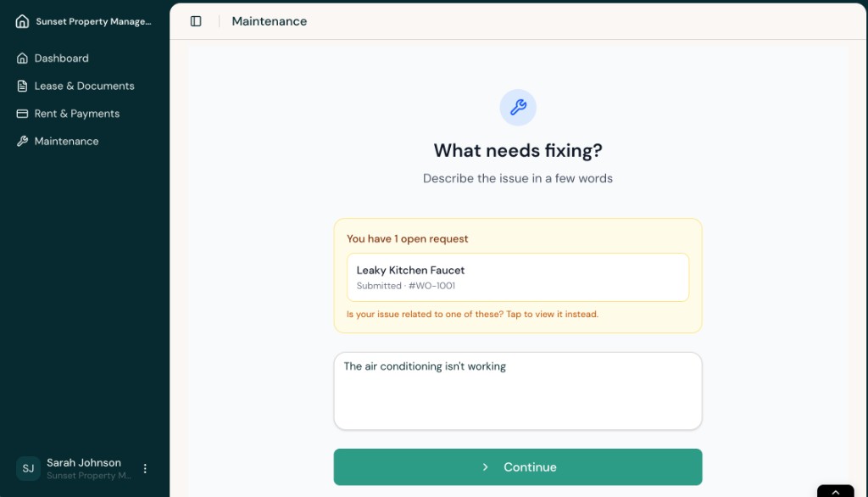Click the Sunset Property Management home logo
This screenshot has width=868, height=497.
click(x=21, y=20)
